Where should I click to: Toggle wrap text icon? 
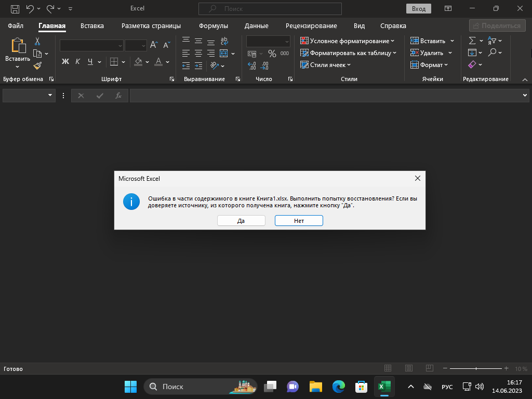click(x=224, y=41)
